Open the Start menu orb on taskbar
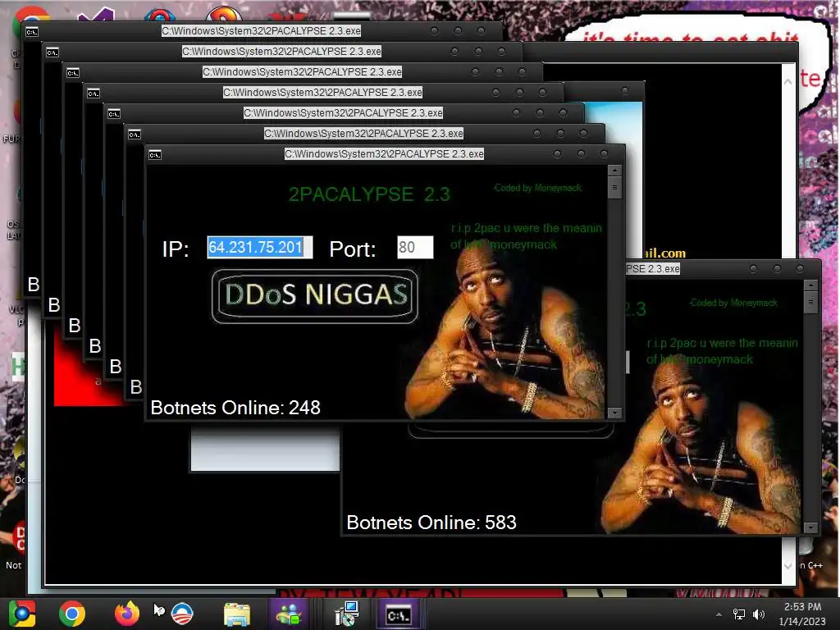Screen dimensions: 840x630 click(22, 614)
